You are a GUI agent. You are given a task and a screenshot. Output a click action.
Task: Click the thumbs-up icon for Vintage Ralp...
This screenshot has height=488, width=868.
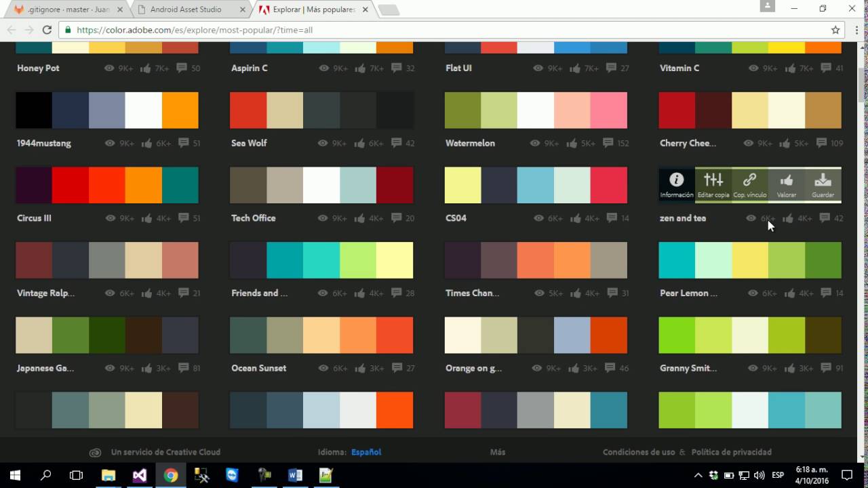[x=146, y=293]
